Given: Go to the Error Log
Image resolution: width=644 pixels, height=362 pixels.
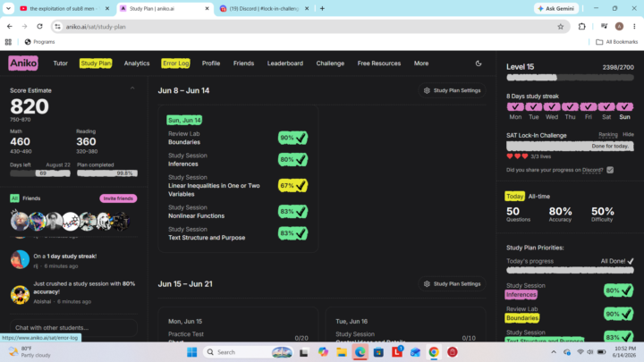Looking at the screenshot, I should coord(176,63).
